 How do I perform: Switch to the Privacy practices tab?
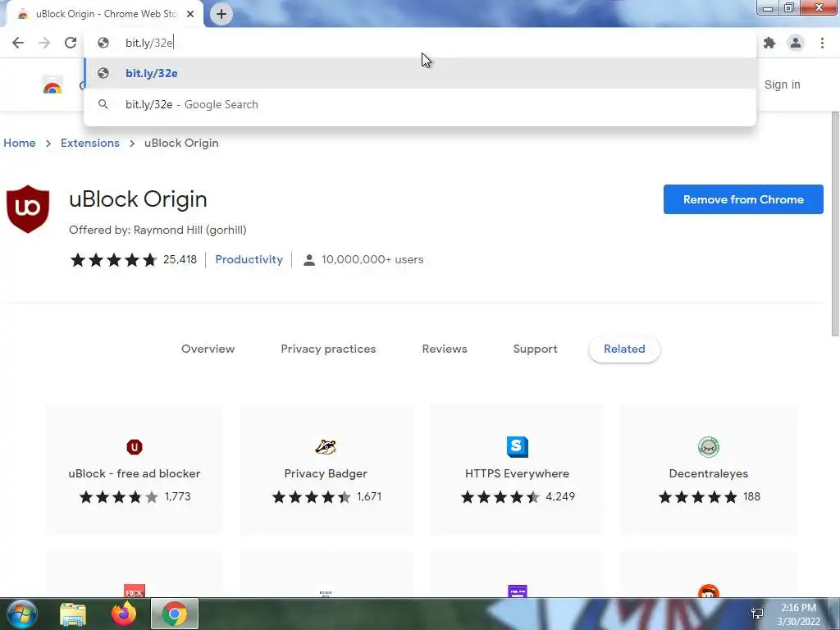click(328, 349)
